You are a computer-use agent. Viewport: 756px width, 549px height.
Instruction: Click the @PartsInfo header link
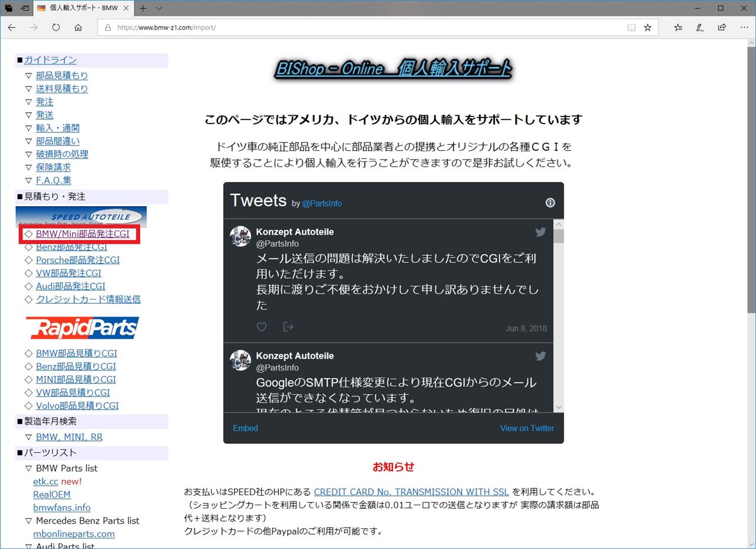pos(322,203)
